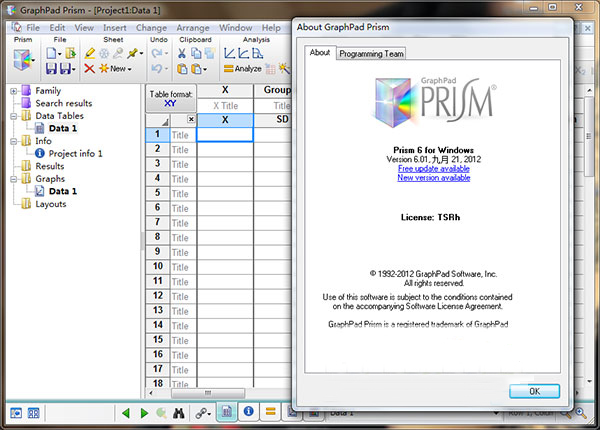Image resolution: width=600 pixels, height=430 pixels.
Task: Click the blue info icon in bottom bar
Action: (x=248, y=411)
